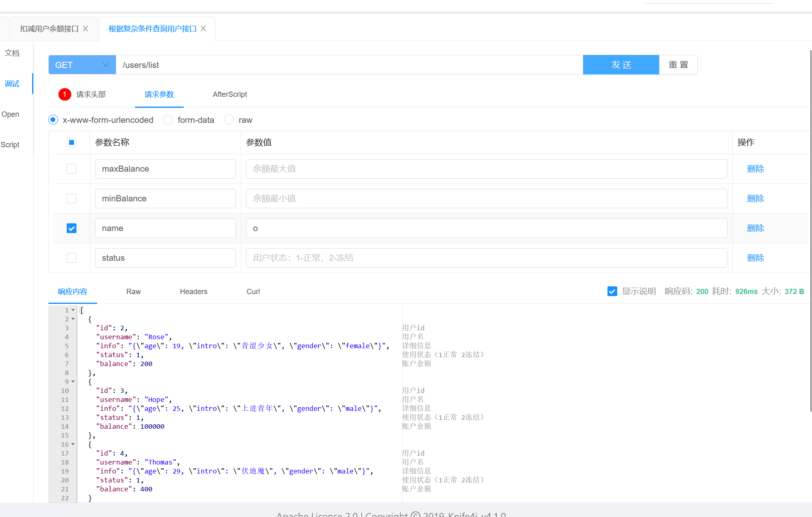Click the red notification badge on 请求头部
The height and width of the screenshot is (517, 812).
pyautogui.click(x=64, y=94)
